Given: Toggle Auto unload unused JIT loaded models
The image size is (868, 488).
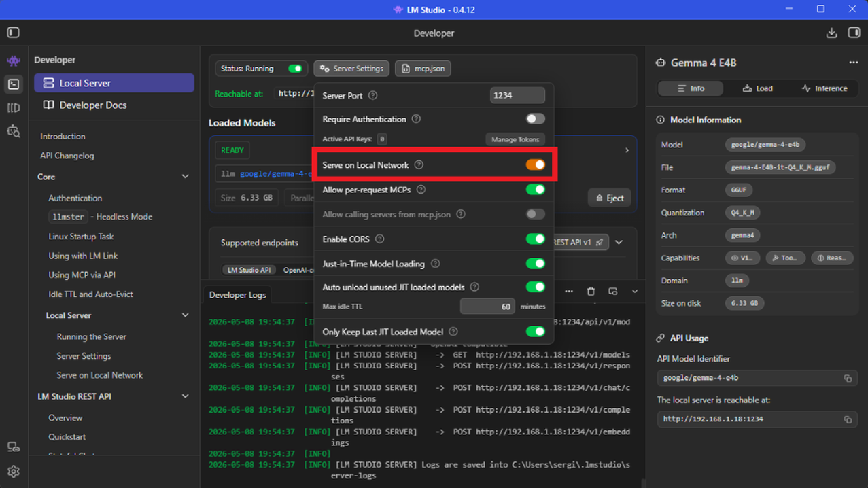Looking at the screenshot, I should coord(536,287).
